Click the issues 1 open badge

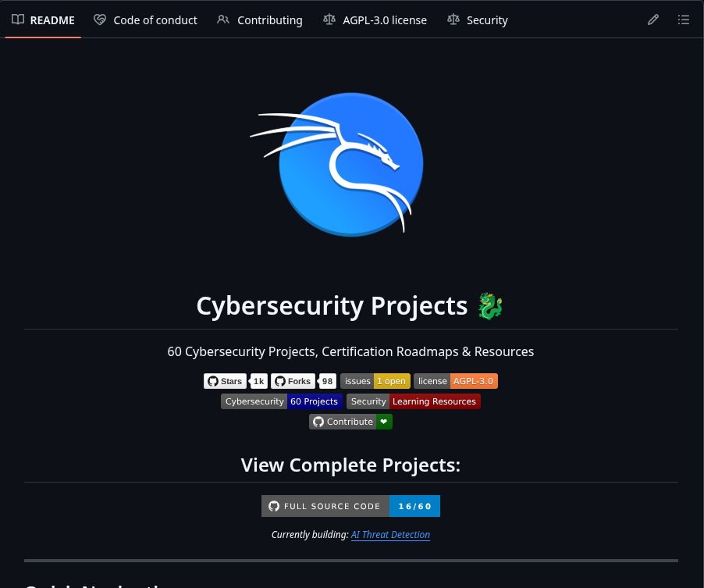(375, 381)
